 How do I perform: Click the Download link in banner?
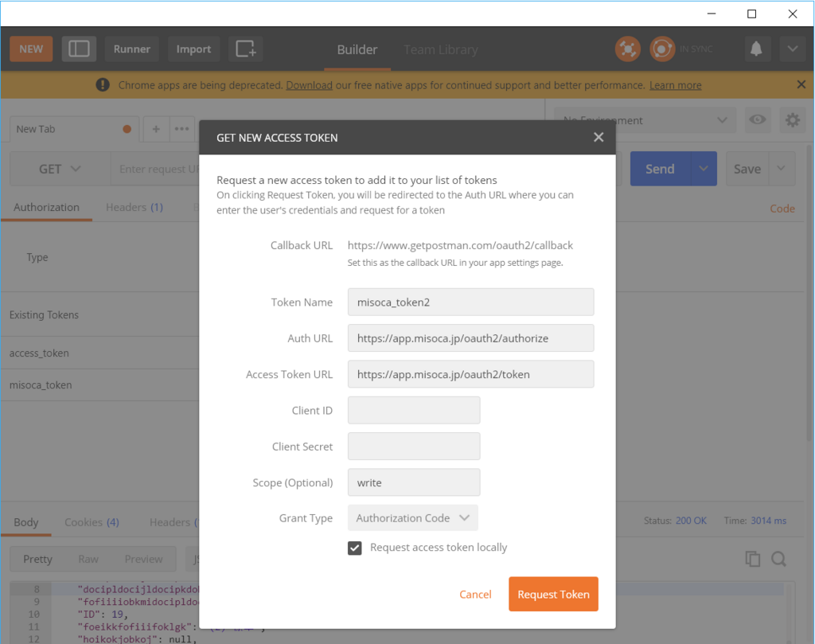(x=310, y=85)
